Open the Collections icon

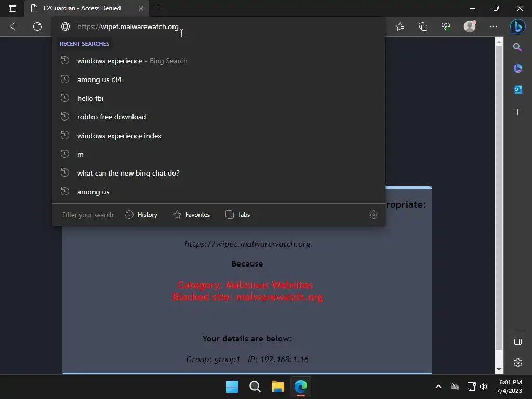[423, 26]
